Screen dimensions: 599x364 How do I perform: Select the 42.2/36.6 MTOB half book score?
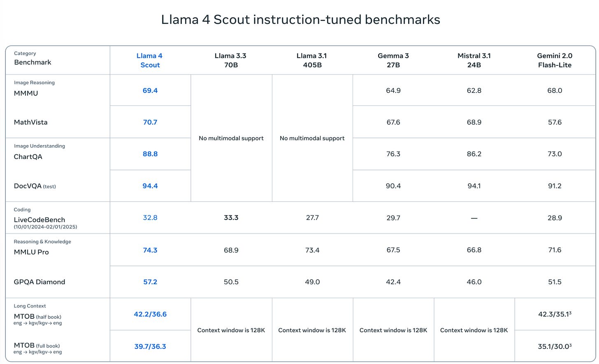(150, 314)
